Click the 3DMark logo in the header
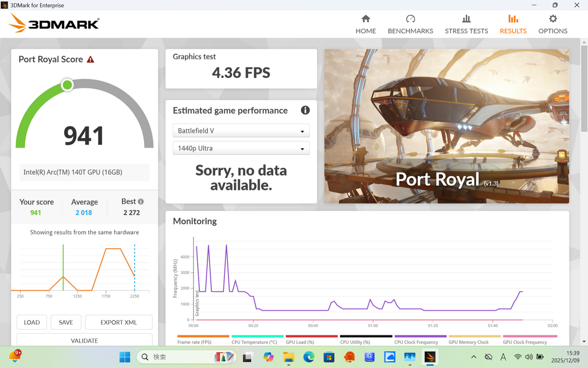 click(54, 23)
